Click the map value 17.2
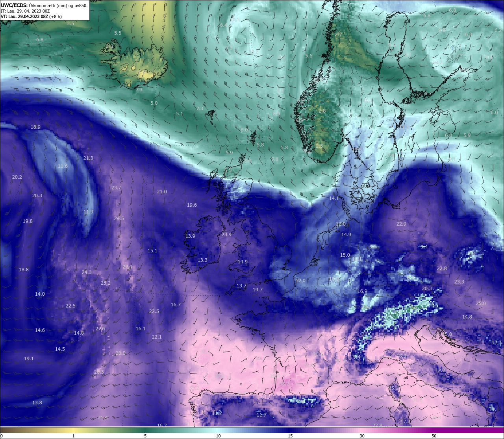 click(x=405, y=422)
